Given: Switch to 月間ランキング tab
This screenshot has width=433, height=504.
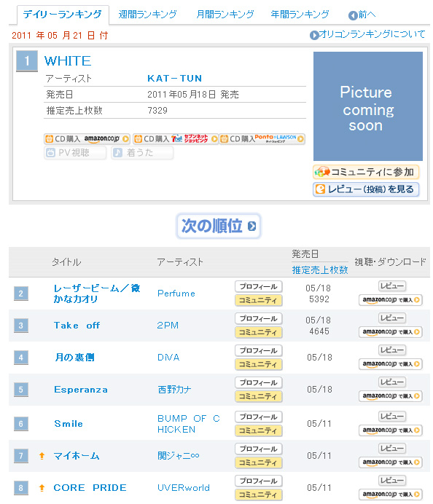Looking at the screenshot, I should (225, 15).
